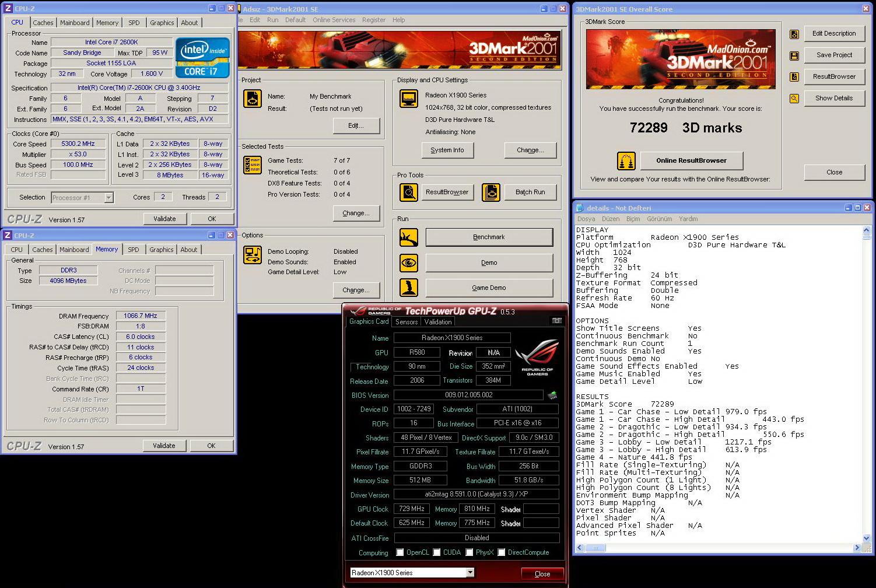Click the System Info button
This screenshot has width=876, height=588.
(447, 150)
